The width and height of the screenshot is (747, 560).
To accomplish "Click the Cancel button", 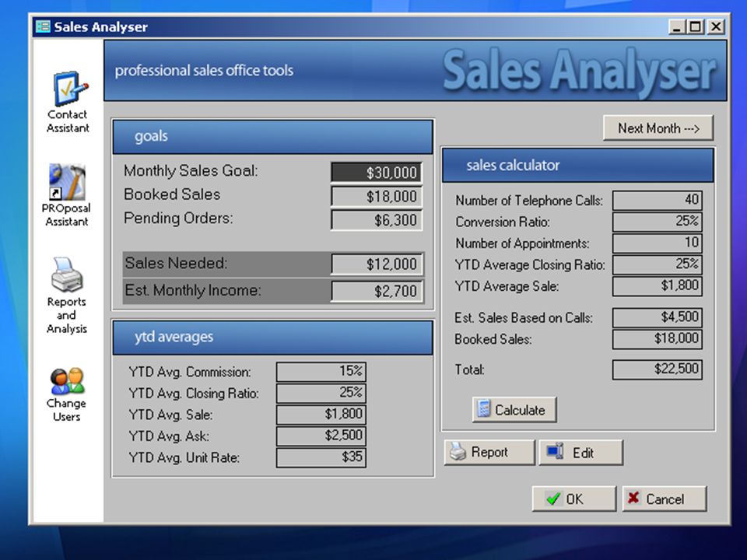I will click(x=664, y=499).
